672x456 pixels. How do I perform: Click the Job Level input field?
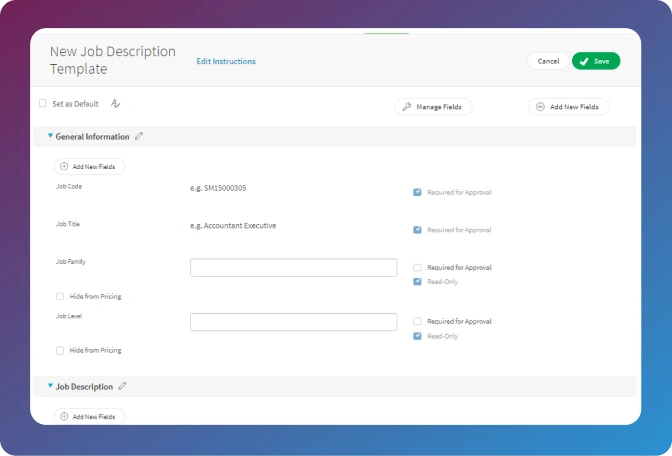(x=294, y=322)
